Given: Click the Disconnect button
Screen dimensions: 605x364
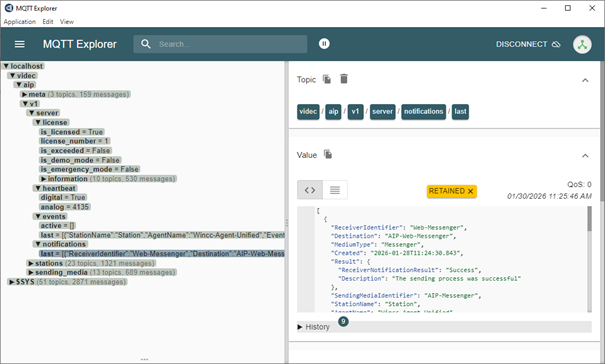Looking at the screenshot, I should (x=528, y=44).
